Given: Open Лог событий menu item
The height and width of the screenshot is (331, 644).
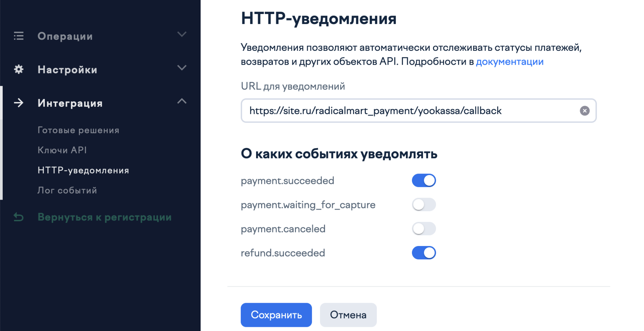Looking at the screenshot, I should tap(67, 190).
